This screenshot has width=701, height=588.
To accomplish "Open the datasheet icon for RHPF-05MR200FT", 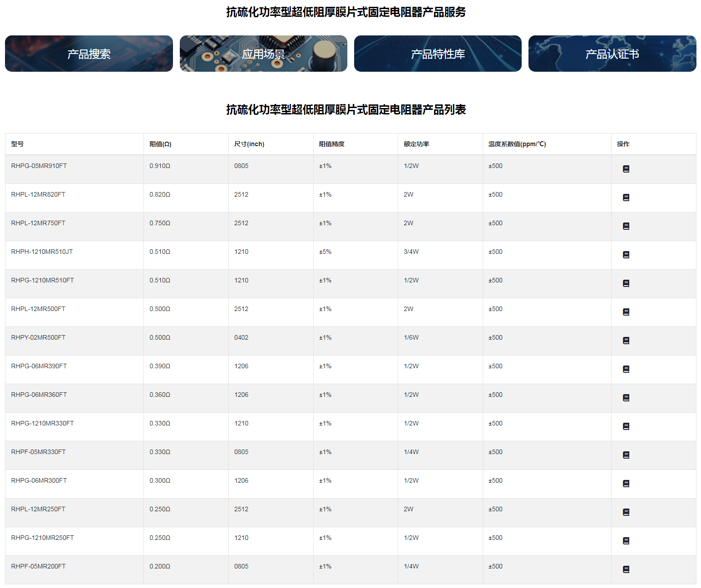I will click(626, 569).
